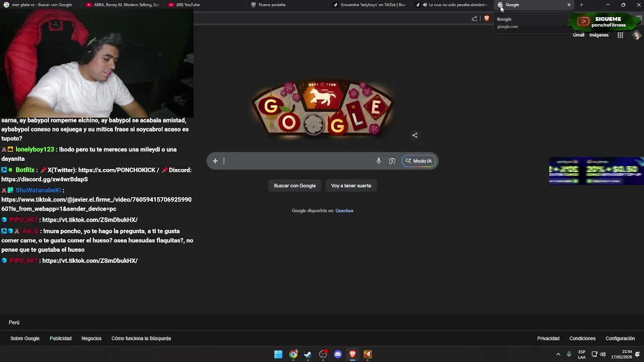The height and width of the screenshot is (362, 644).
Task: Open the Quechua language link
Action: click(344, 211)
